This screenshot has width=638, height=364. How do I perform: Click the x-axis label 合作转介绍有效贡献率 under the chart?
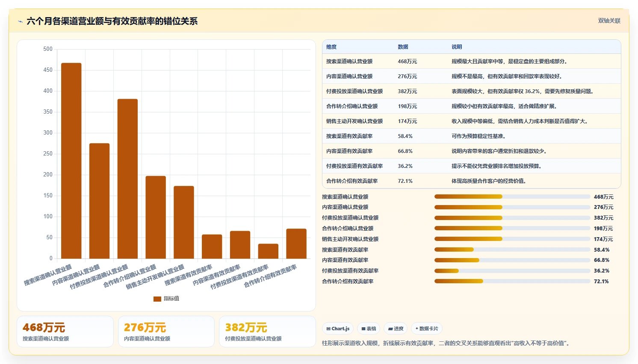270,276
